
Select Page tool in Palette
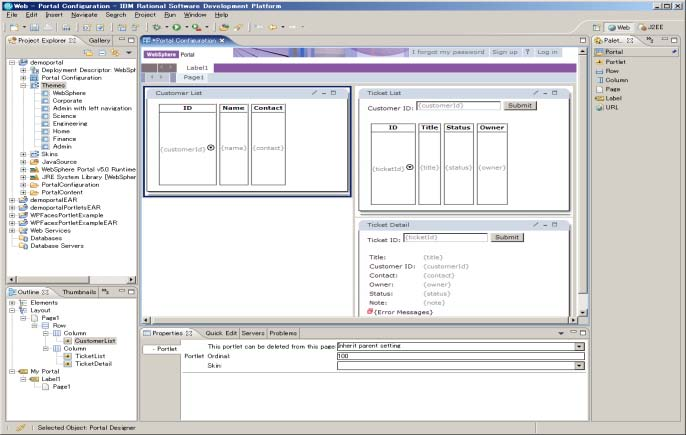pos(608,89)
